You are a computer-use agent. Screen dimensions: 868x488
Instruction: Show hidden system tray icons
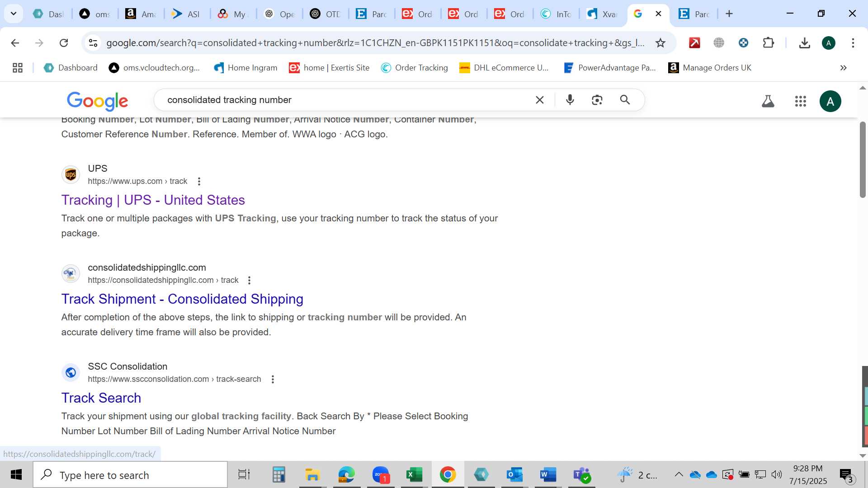[x=679, y=474]
